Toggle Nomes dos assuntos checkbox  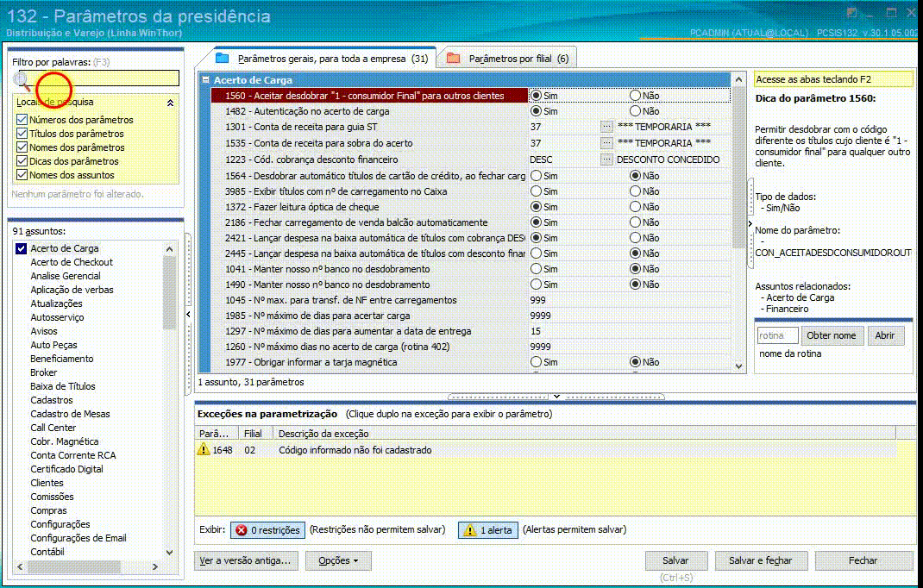tap(22, 175)
